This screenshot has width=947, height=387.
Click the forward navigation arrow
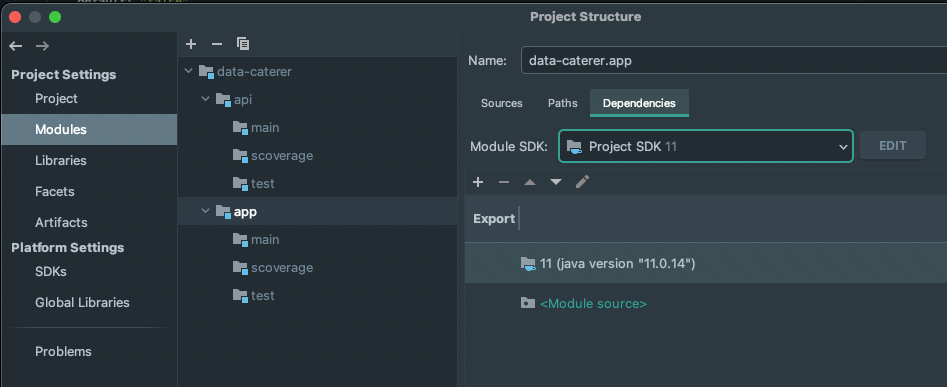click(x=42, y=46)
